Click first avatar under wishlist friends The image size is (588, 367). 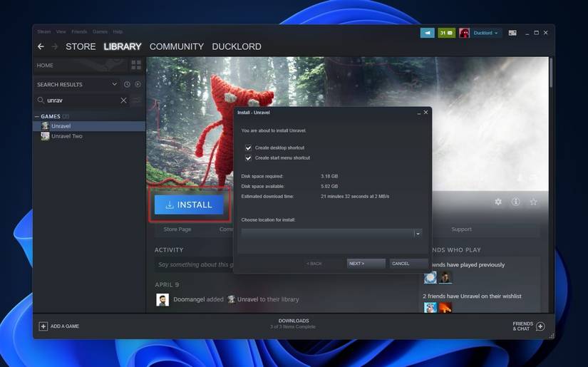click(430, 308)
